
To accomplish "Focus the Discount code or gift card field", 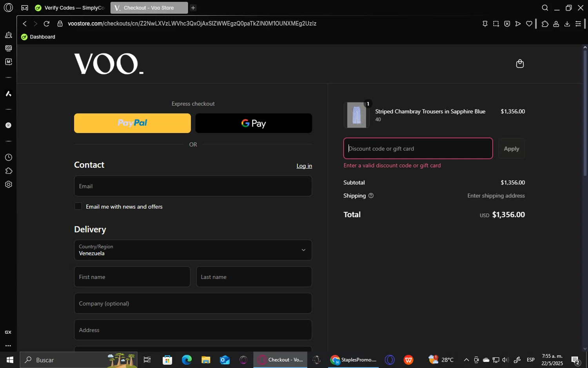I will 418,148.
